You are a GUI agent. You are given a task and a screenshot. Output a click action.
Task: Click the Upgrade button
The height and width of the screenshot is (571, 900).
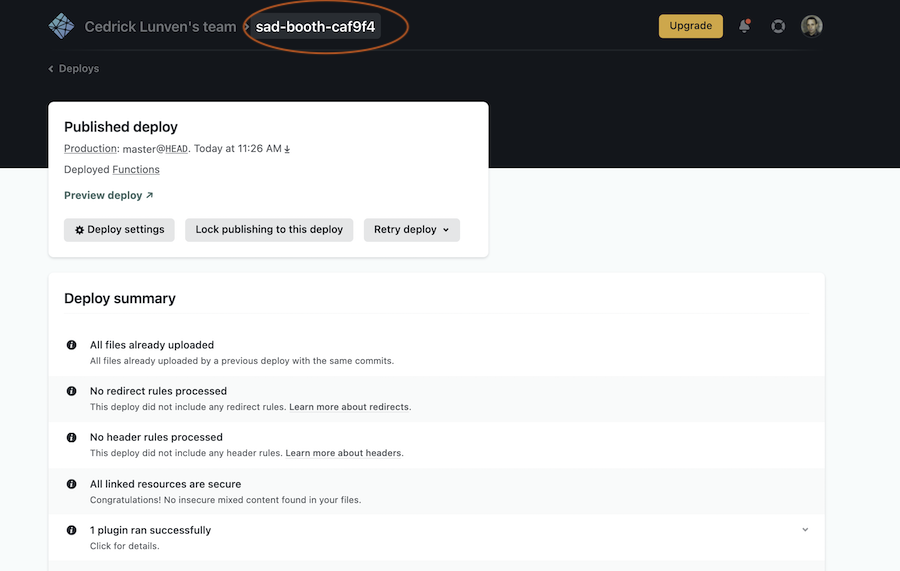point(690,26)
